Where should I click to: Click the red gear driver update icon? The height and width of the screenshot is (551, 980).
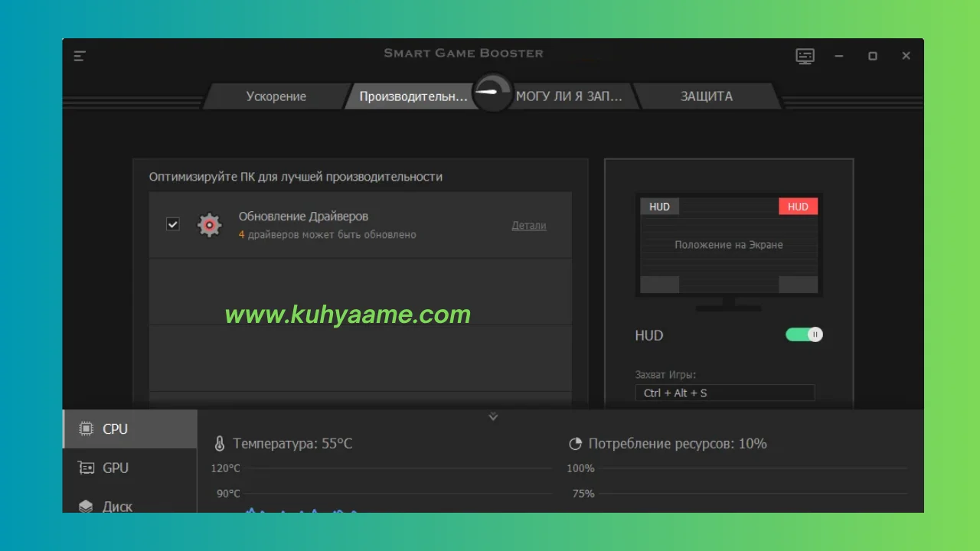(209, 225)
